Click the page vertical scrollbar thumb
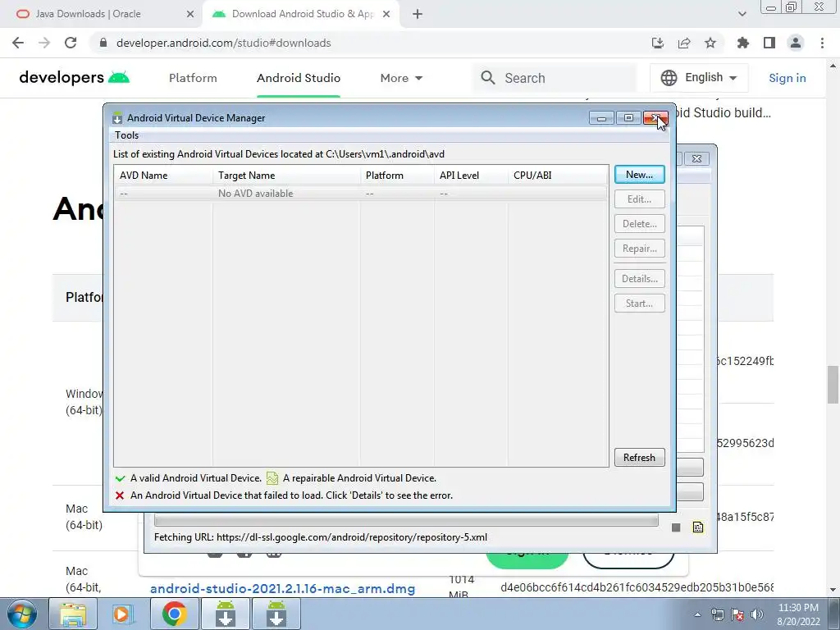840x630 pixels. 832,385
